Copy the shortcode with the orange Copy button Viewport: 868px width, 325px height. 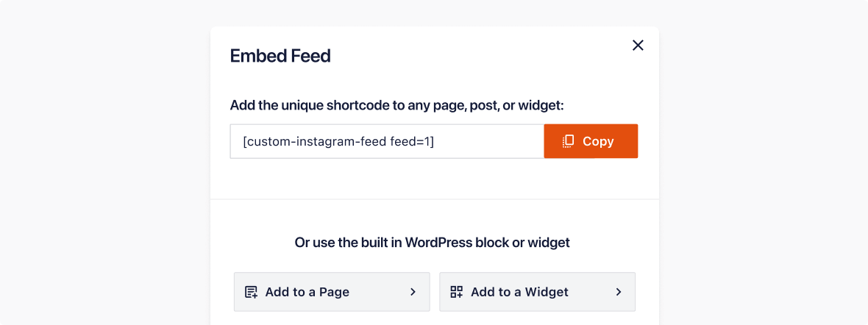[x=591, y=141]
